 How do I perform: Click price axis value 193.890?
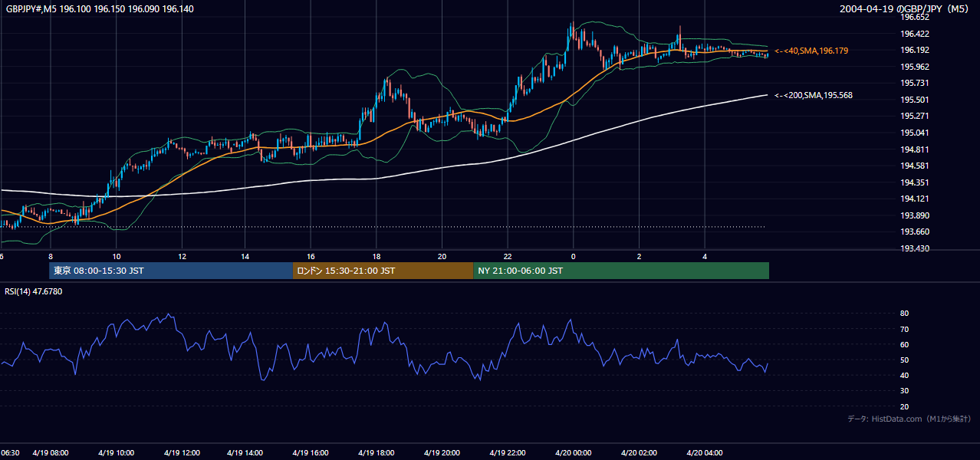pos(914,215)
